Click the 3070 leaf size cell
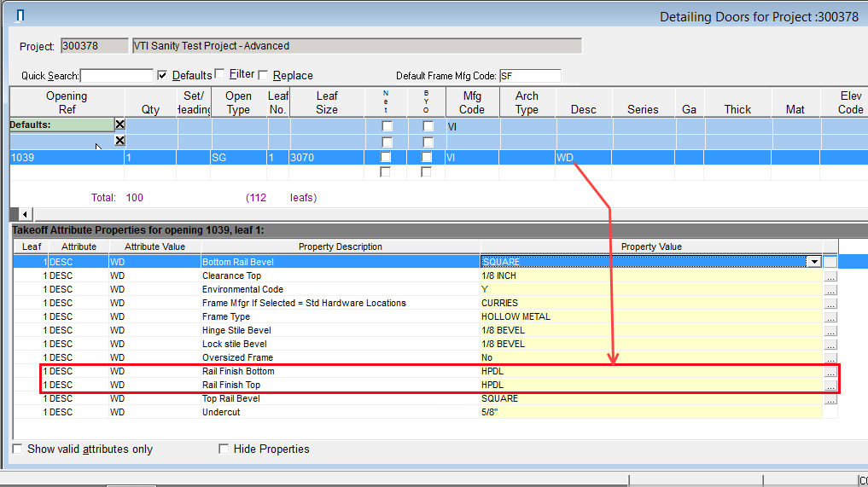Screen dimensions: 868x487 pyautogui.click(x=327, y=158)
